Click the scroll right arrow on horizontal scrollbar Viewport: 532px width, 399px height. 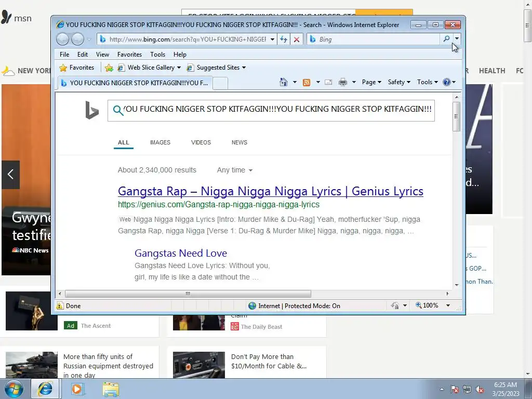click(x=447, y=294)
